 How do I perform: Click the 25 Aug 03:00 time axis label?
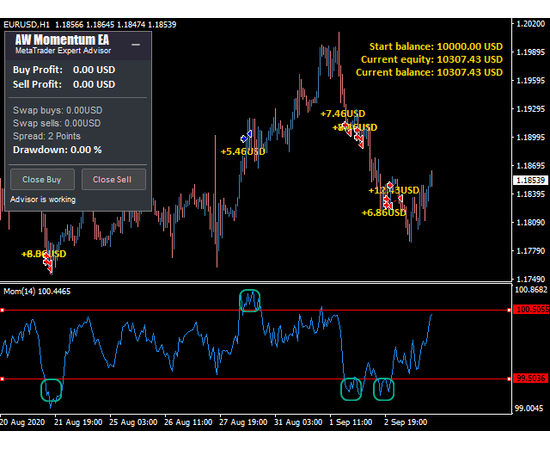coord(133,422)
